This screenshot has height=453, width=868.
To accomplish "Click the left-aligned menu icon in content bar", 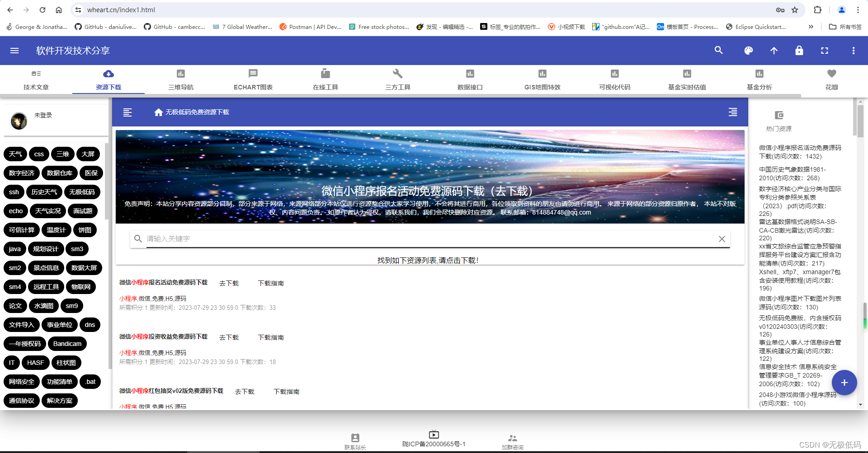I will click(127, 112).
